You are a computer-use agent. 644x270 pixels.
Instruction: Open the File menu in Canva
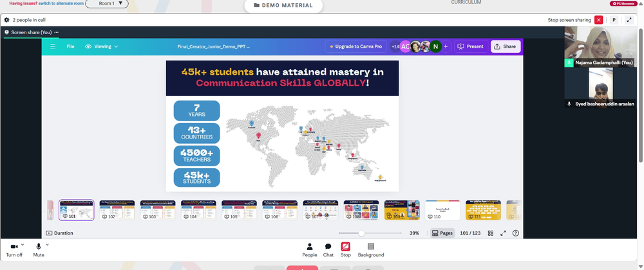coord(71,46)
